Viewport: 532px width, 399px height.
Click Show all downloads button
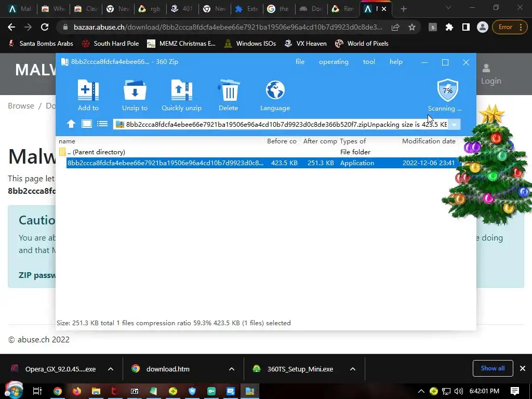click(x=493, y=368)
